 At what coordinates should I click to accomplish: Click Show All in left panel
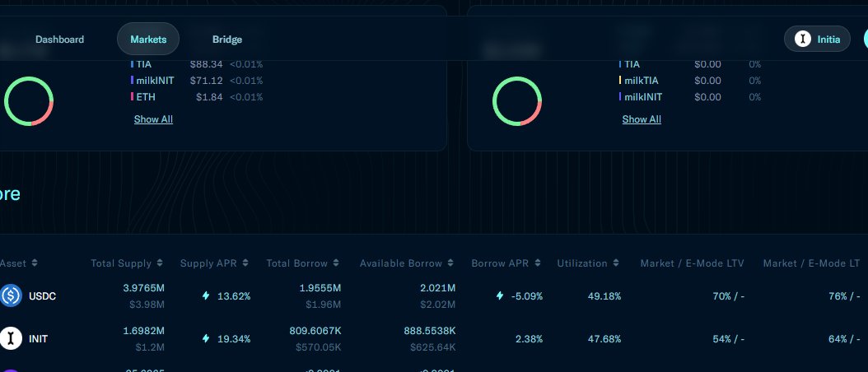coord(153,119)
